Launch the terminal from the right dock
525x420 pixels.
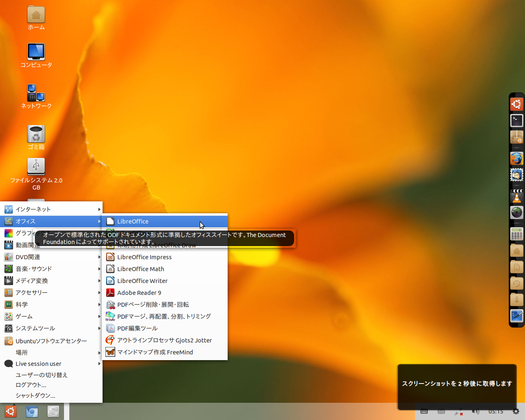coord(517,120)
